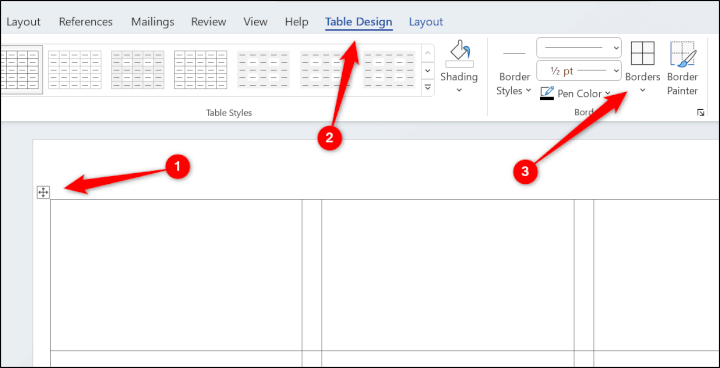Expand the Borders dropdown arrow
720x368 pixels.
pos(642,90)
